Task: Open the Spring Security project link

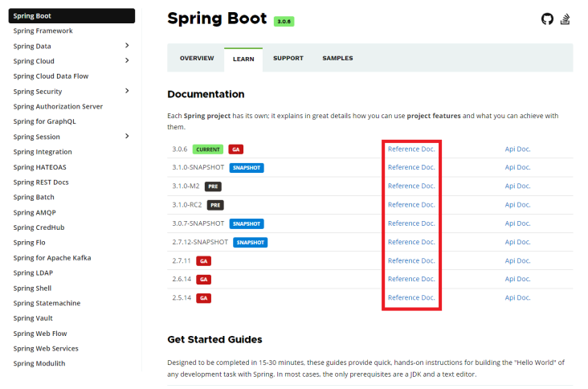Action: 38,92
